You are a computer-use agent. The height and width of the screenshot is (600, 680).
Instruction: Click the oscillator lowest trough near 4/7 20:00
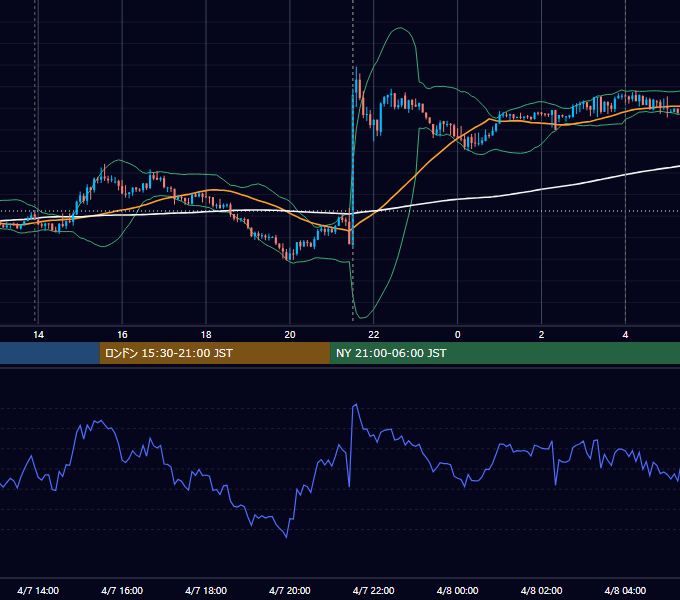[x=286, y=537]
